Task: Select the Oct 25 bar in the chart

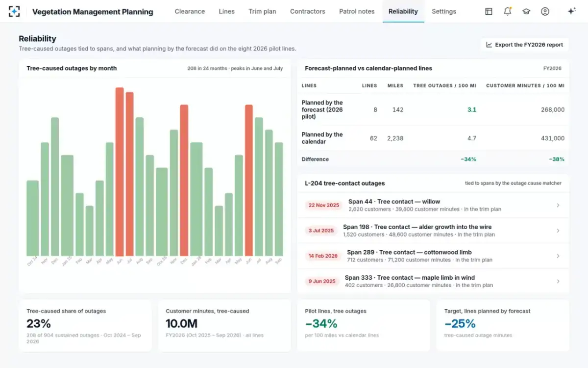Action: pos(162,212)
